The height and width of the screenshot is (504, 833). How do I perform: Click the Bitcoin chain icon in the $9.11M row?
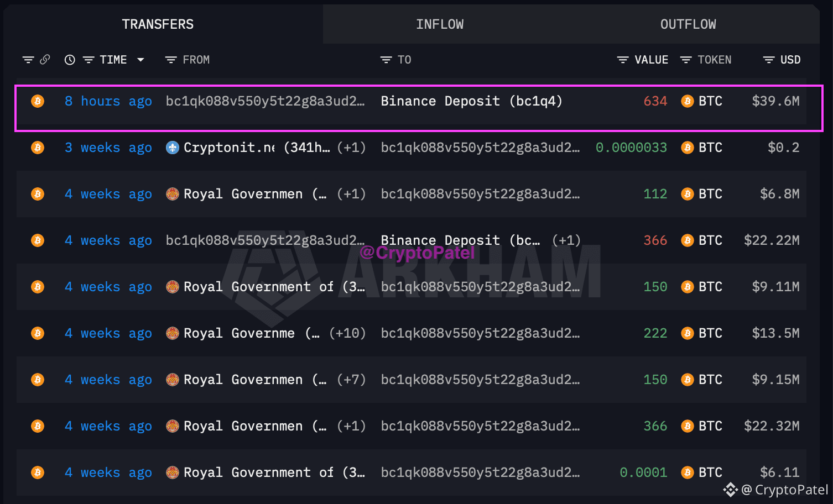click(x=38, y=287)
